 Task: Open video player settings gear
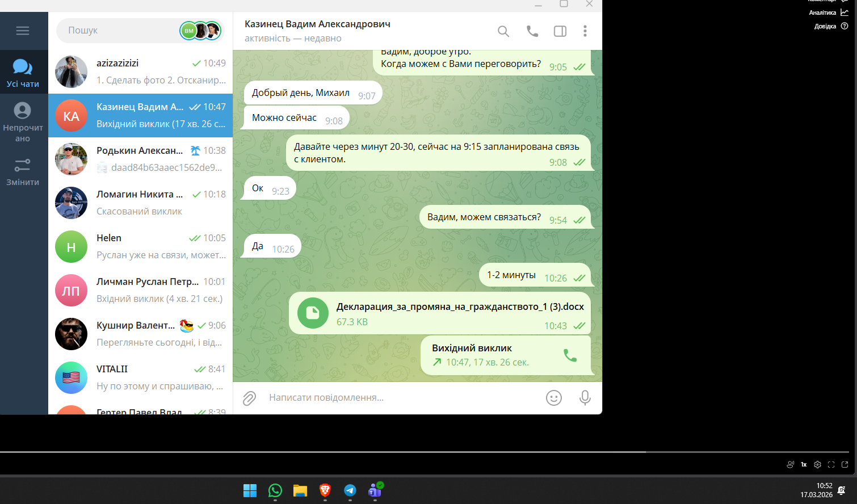[x=817, y=464]
